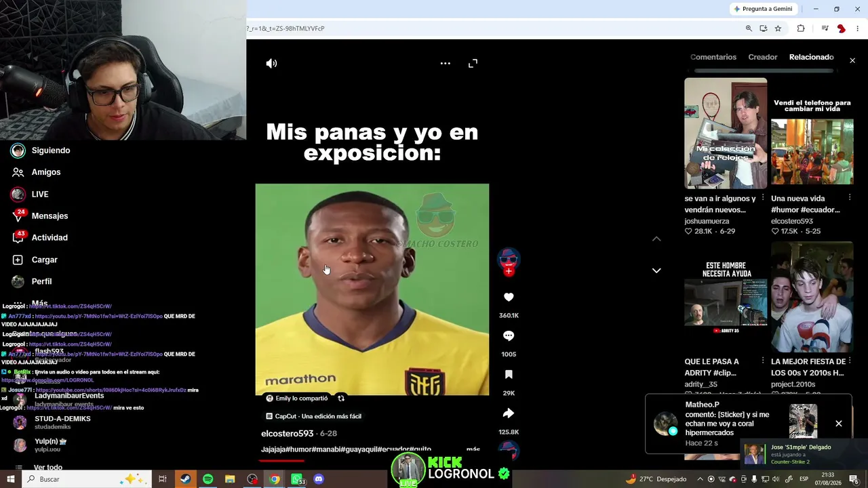Open the Windows notification center

pos(854,479)
